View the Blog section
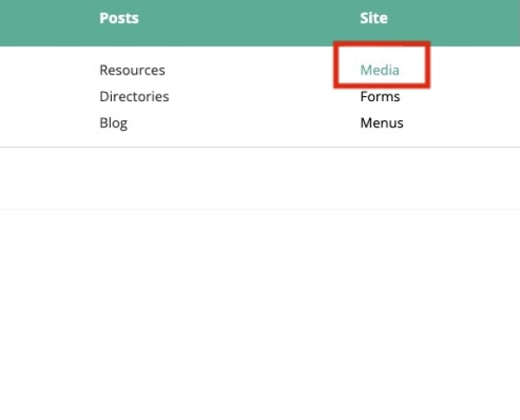 click(114, 123)
